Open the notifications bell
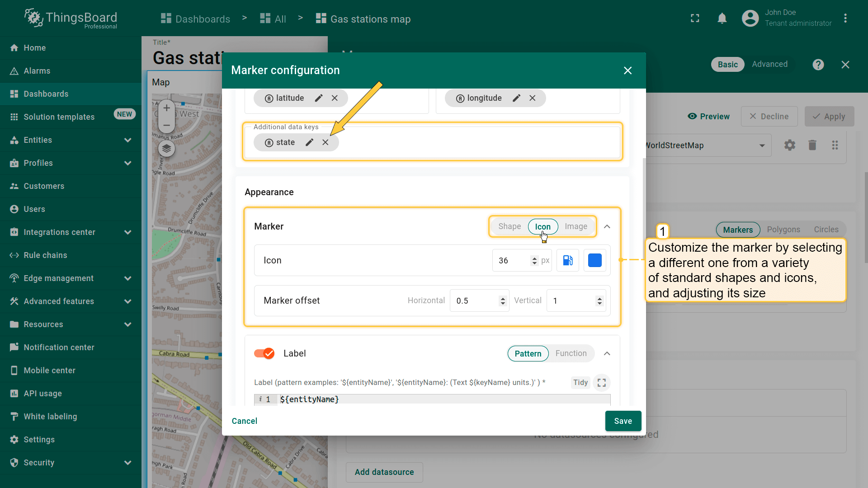868x488 pixels. (722, 19)
